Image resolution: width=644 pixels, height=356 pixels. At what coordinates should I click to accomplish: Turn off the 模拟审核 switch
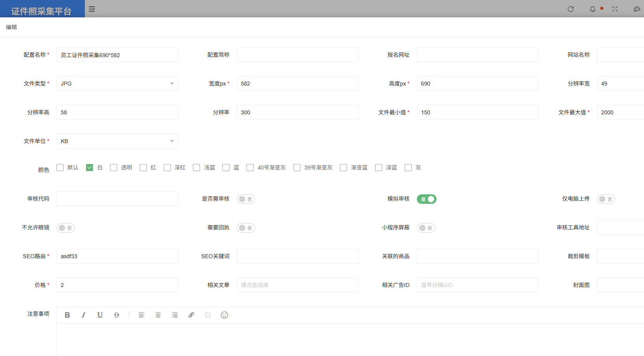[427, 199]
